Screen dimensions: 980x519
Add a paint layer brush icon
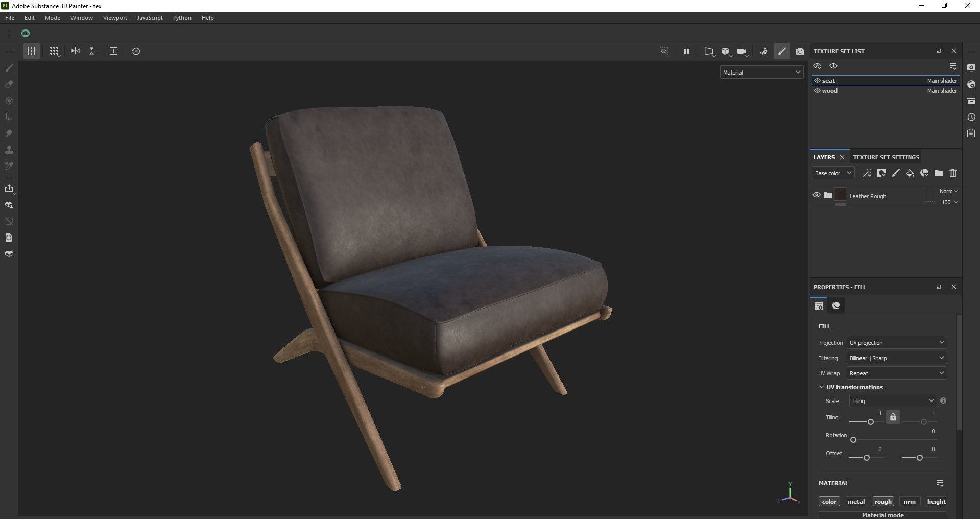[x=896, y=173]
